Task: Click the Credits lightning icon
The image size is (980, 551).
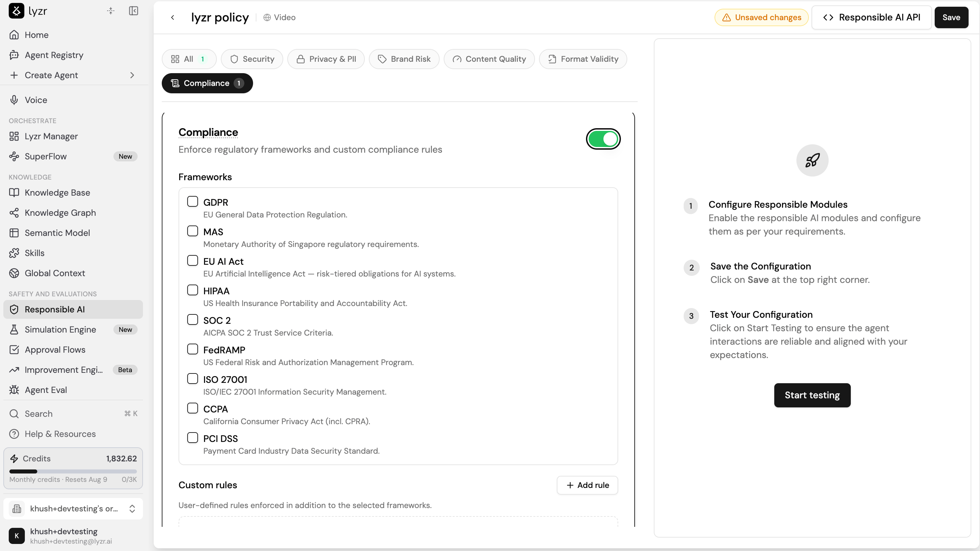Action: click(x=14, y=459)
